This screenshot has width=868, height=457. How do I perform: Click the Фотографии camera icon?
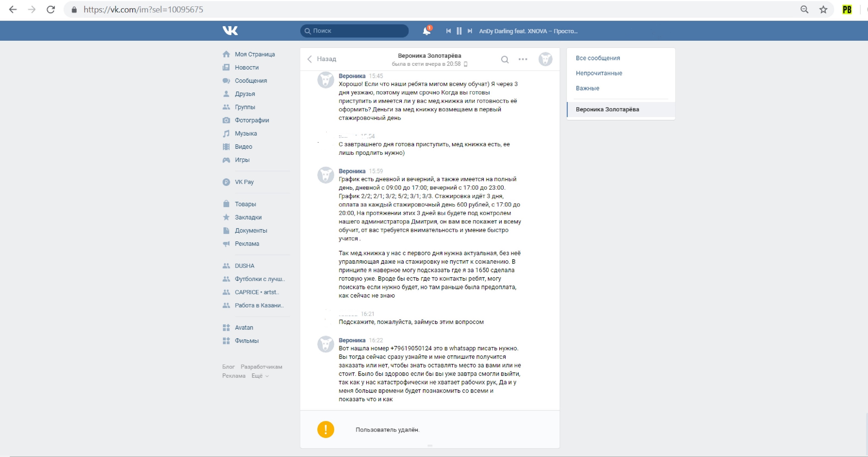point(226,120)
